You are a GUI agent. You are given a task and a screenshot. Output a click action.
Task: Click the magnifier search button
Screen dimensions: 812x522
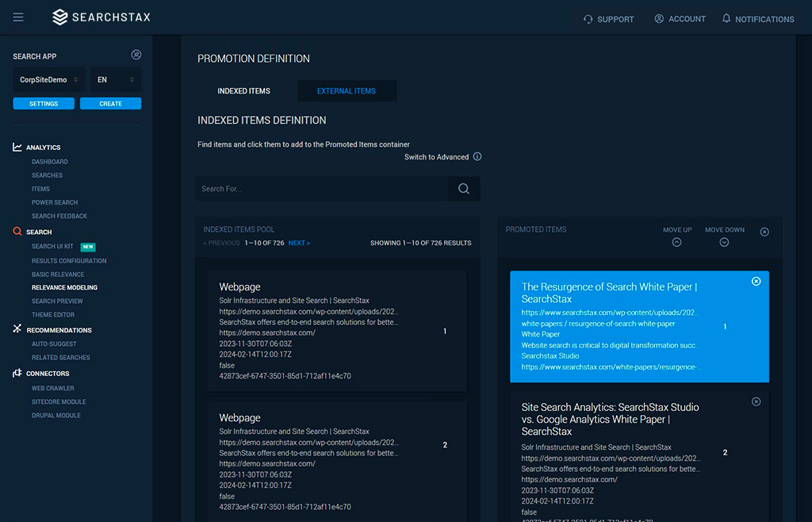click(x=464, y=189)
